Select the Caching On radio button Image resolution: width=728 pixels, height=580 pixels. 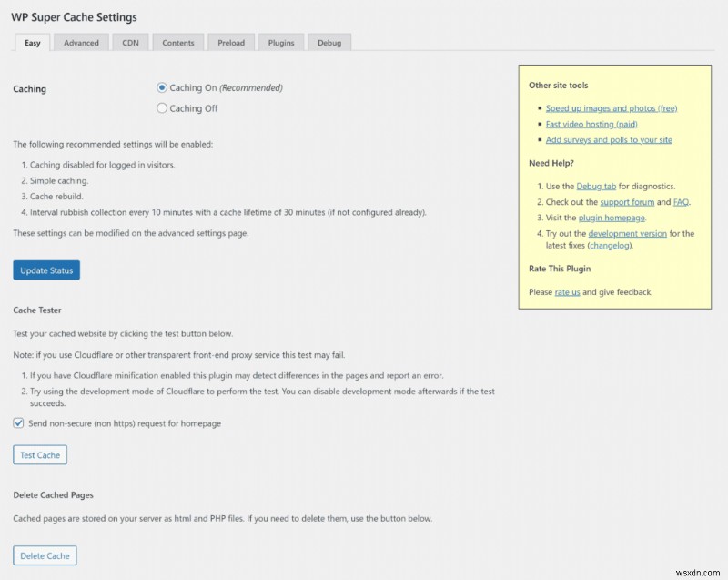tap(162, 88)
